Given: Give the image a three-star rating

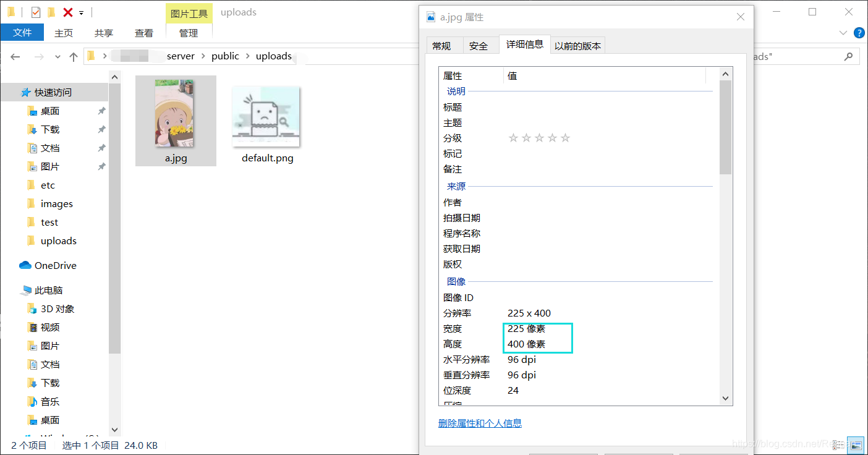Looking at the screenshot, I should (x=539, y=137).
